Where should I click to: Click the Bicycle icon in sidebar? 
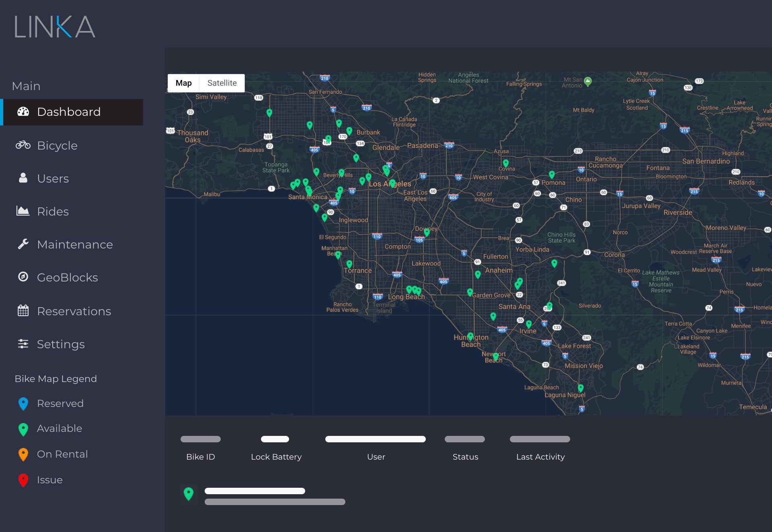[23, 145]
